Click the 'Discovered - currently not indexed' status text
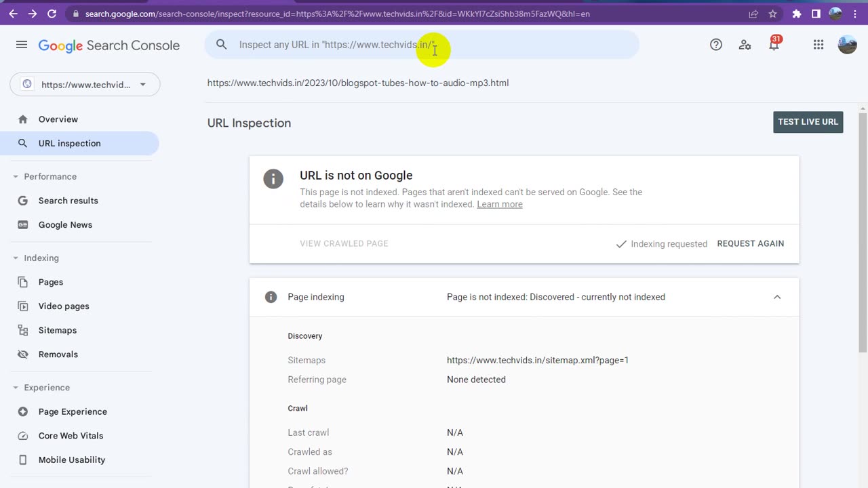The image size is (868, 488). 597,297
